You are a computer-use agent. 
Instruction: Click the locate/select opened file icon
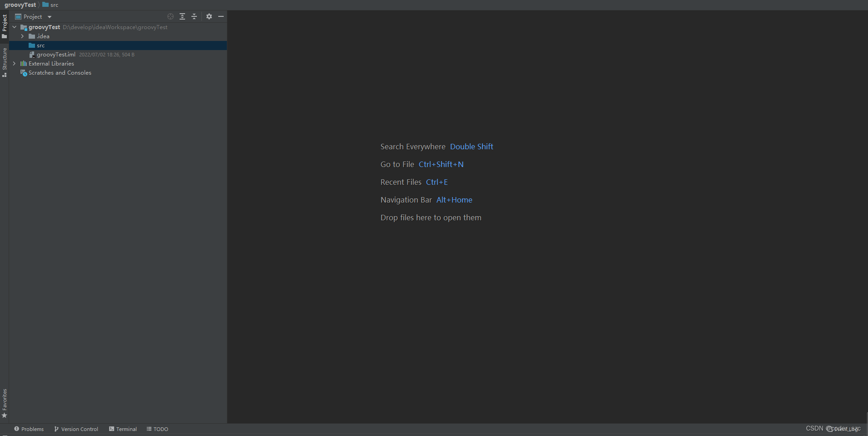tap(171, 16)
